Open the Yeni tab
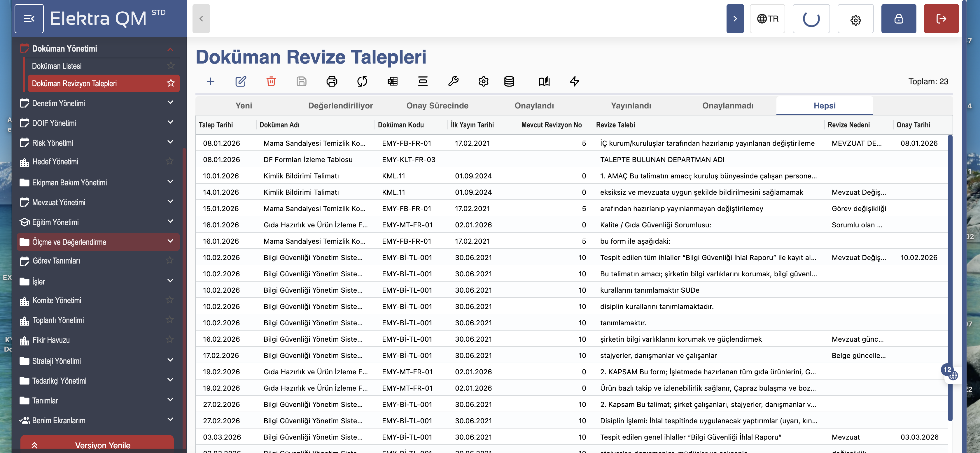 pyautogui.click(x=244, y=106)
